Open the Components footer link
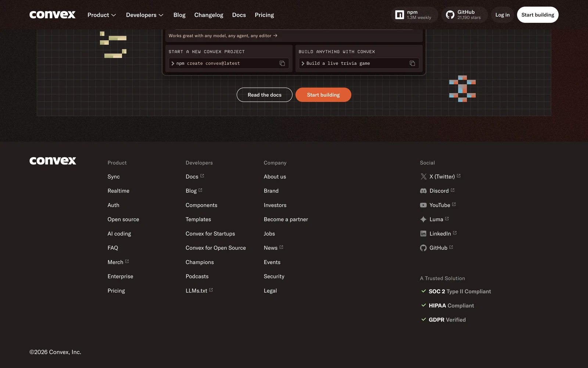This screenshot has width=588, height=368. tap(201, 205)
